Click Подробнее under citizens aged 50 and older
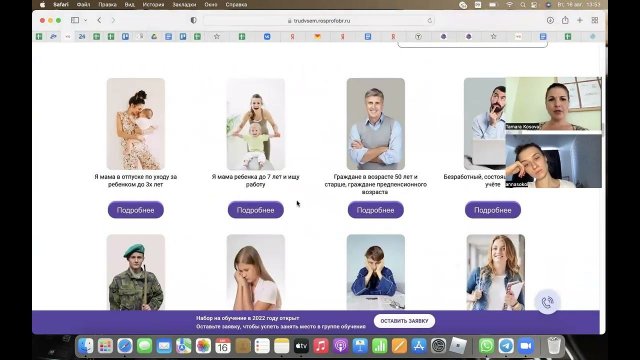640x360 pixels. click(x=376, y=210)
